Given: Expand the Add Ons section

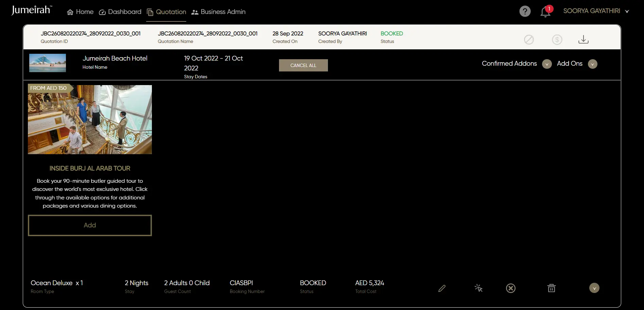Looking at the screenshot, I should click(592, 64).
